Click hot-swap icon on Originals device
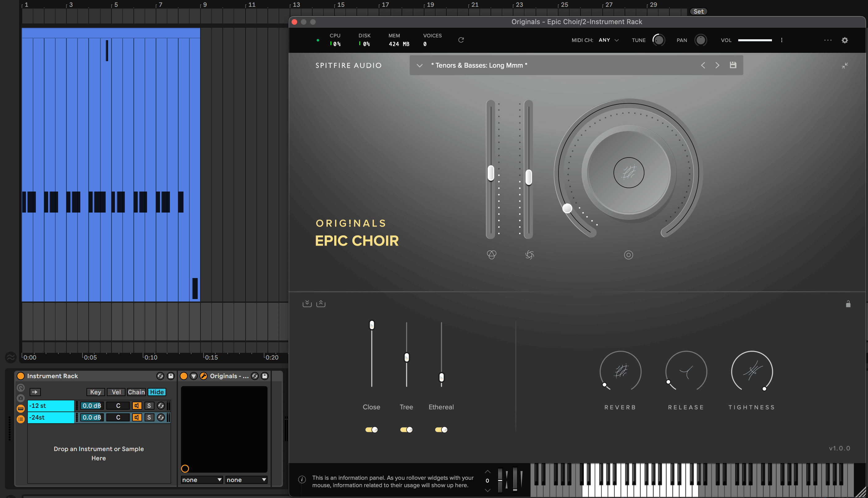The height and width of the screenshot is (498, 868). pyautogui.click(x=255, y=376)
